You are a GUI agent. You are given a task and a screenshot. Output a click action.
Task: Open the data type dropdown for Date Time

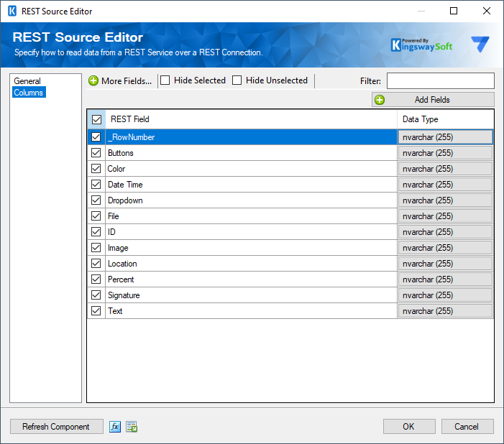coord(445,185)
